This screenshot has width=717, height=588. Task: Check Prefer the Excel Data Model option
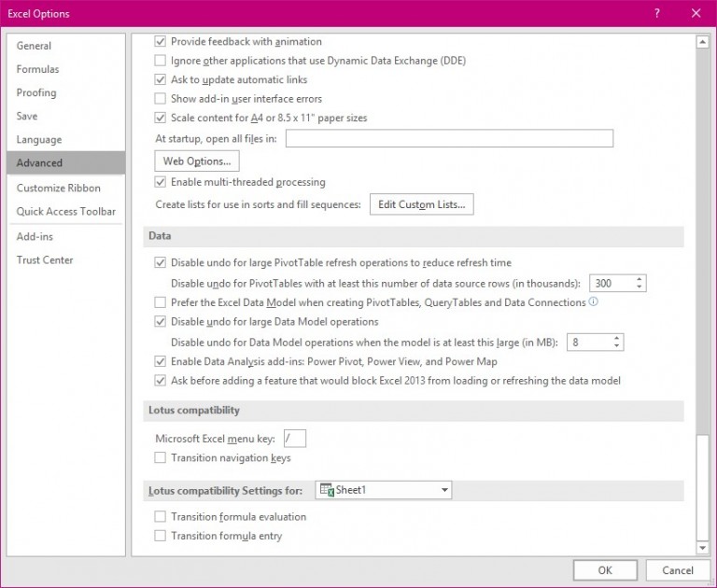tap(160, 302)
